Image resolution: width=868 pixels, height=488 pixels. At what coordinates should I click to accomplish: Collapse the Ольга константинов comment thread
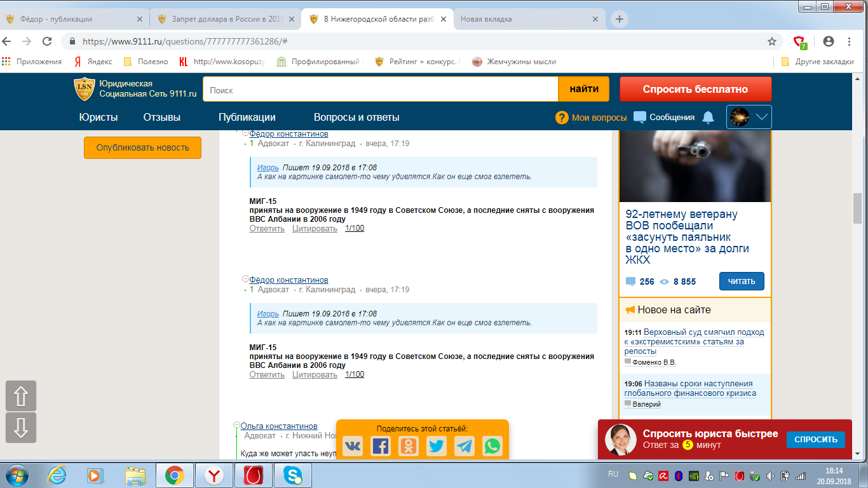tap(236, 425)
